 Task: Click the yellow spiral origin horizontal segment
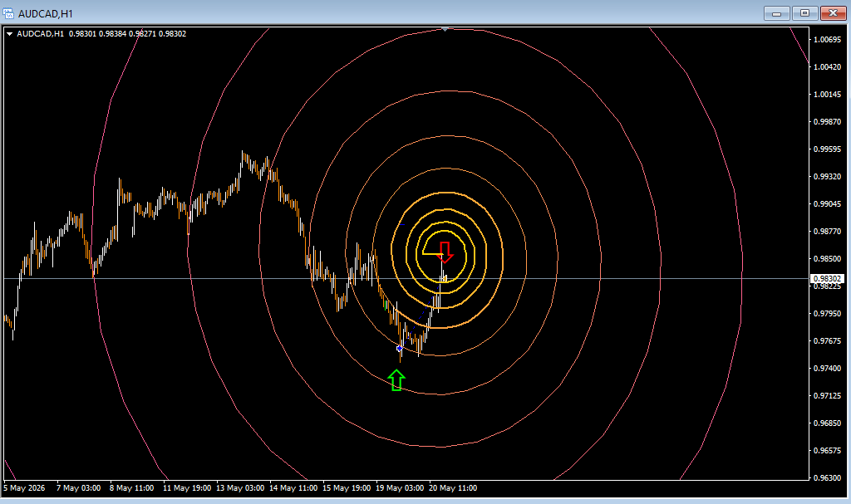433,253
